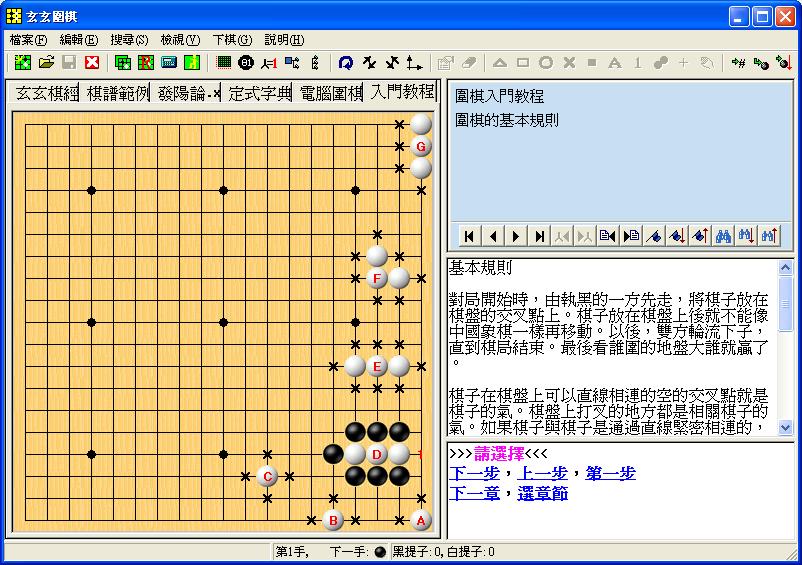802x565 pixels.
Task: Click the red X toolbar icon
Action: tap(92, 62)
